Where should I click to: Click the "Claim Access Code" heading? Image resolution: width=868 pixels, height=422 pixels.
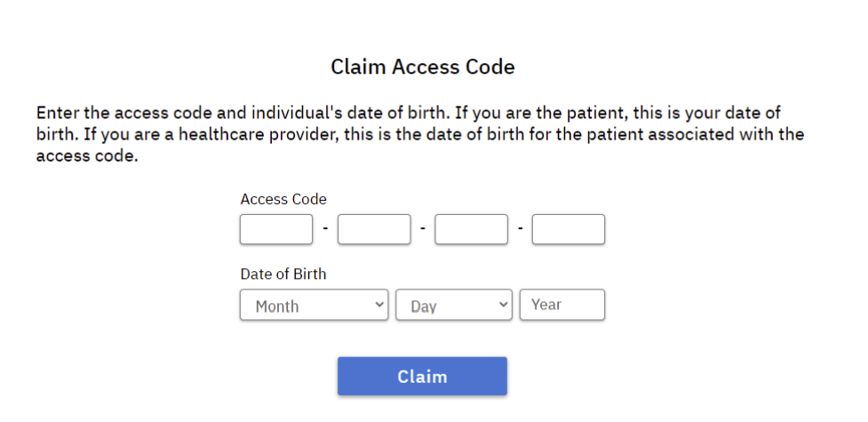click(x=423, y=67)
